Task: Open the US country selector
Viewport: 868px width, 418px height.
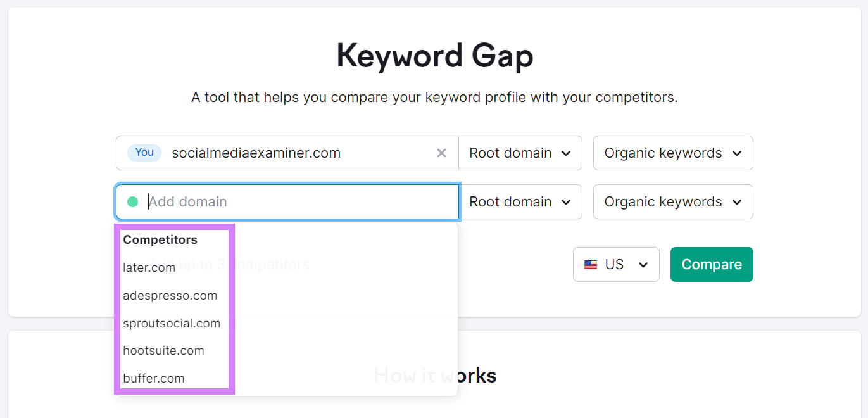Action: tap(615, 264)
